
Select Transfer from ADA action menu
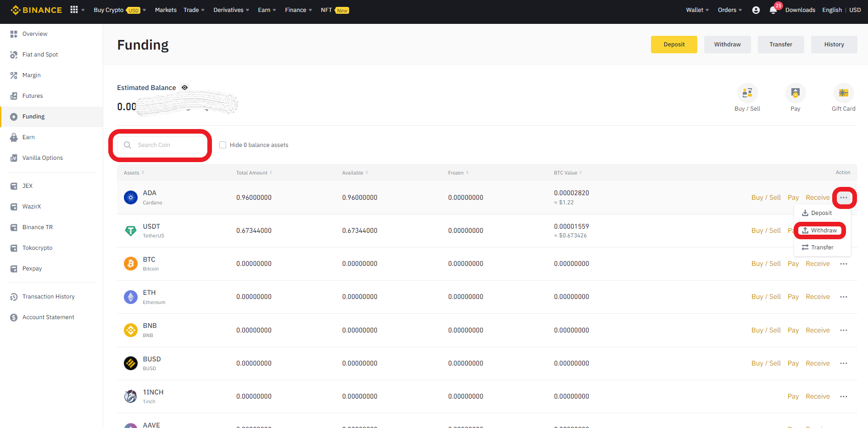(x=818, y=248)
